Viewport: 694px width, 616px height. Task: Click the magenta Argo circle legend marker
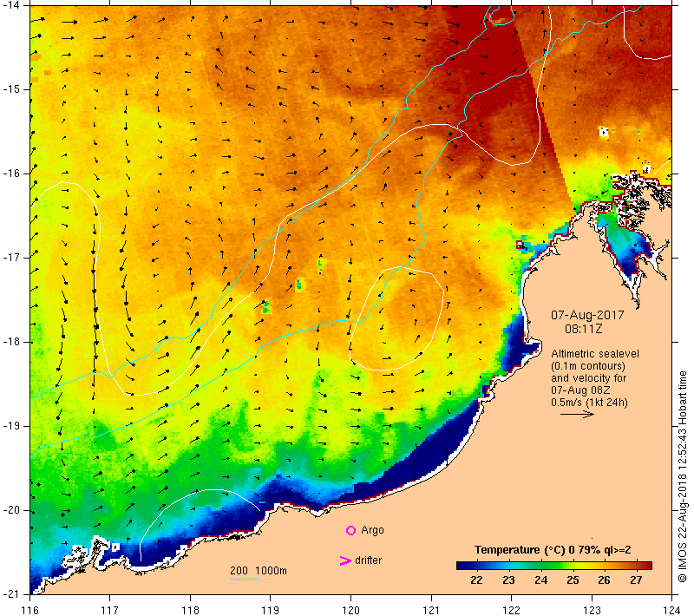point(350,530)
